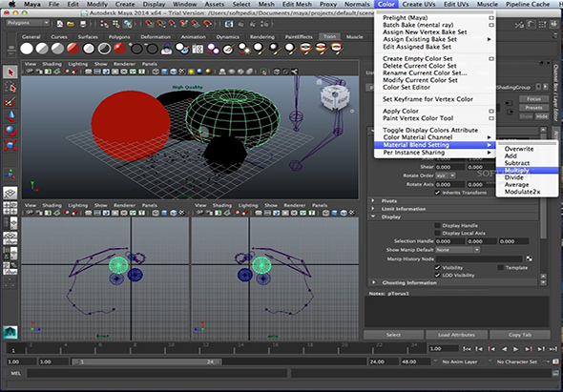Click the MEL command line input field
The height and width of the screenshot is (392, 563).
pyautogui.click(x=156, y=373)
